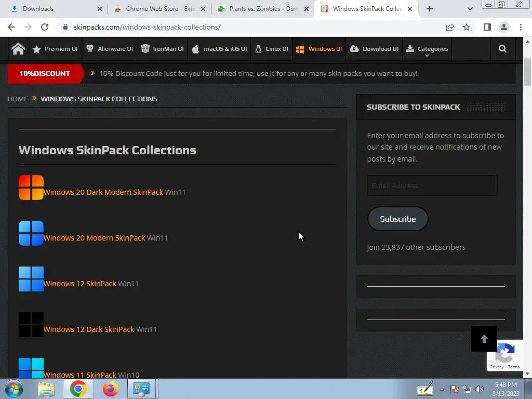
Task: Expand the tab search chevron
Action: pos(470,9)
